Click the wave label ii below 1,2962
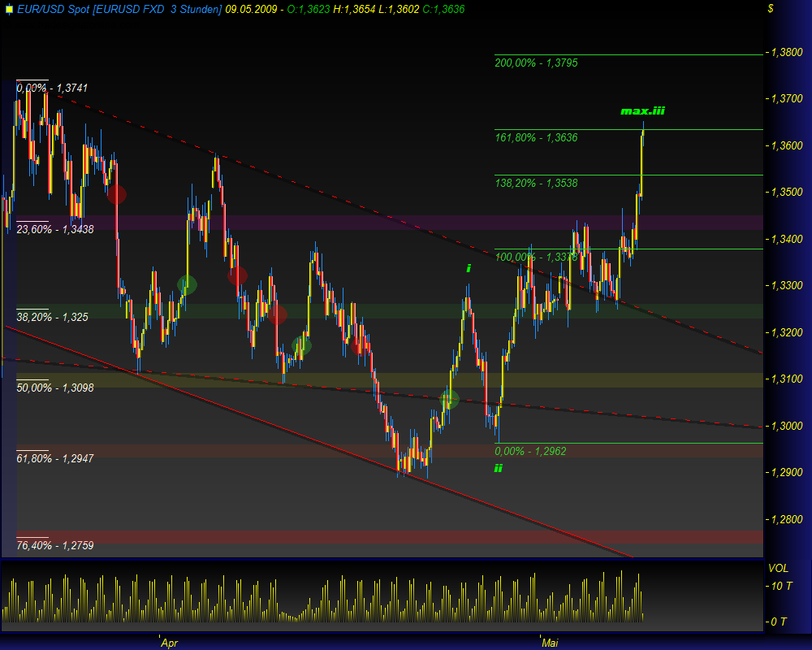The width and height of the screenshot is (812, 650). tap(499, 466)
